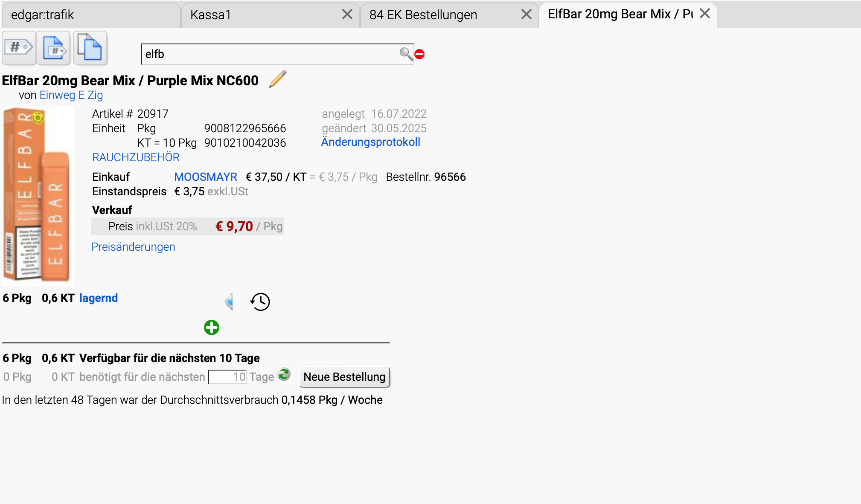Click the KT = 10 Pkg unit text
This screenshot has height=504, width=861.
coord(167,143)
